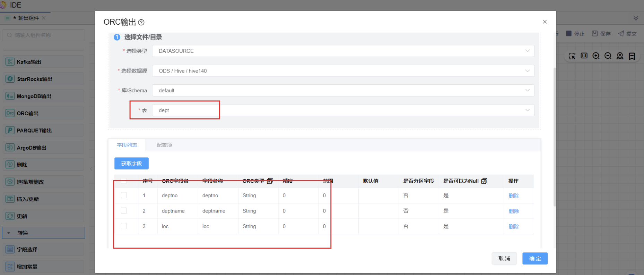Image resolution: width=644 pixels, height=275 pixels.
Task: Click the bookmark icon in canvas toolbar
Action: pos(632,56)
